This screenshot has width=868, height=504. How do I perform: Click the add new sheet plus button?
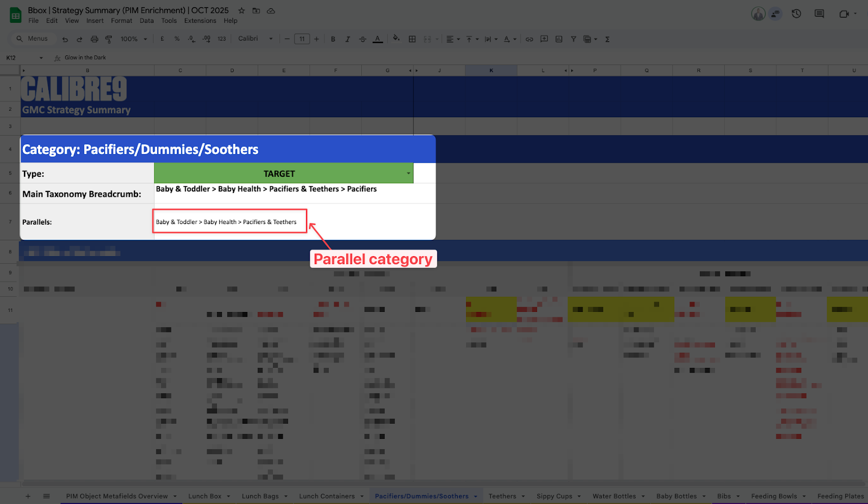pos(28,496)
